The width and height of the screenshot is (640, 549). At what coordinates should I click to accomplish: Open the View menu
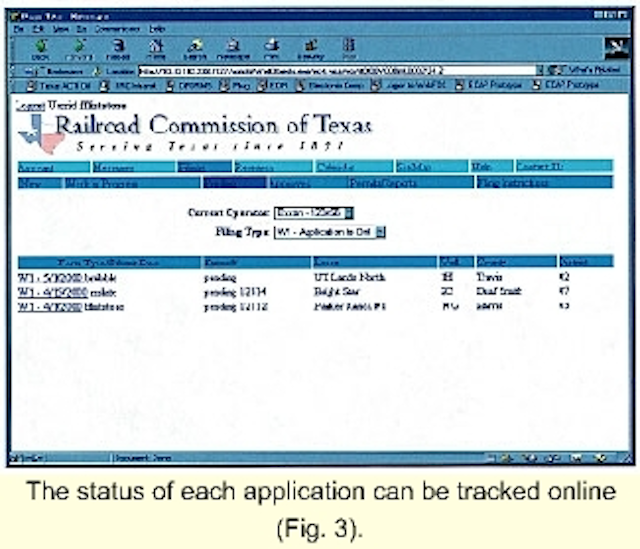(61, 29)
